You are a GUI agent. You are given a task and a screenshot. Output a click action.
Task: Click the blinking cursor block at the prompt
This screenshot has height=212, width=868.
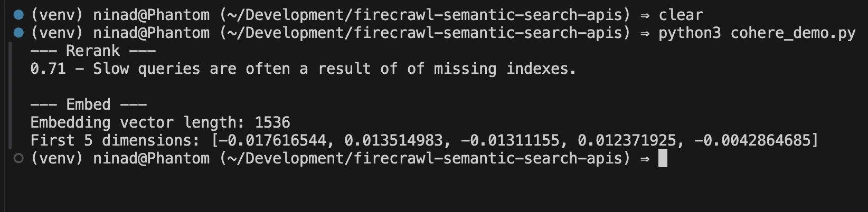(x=663, y=158)
